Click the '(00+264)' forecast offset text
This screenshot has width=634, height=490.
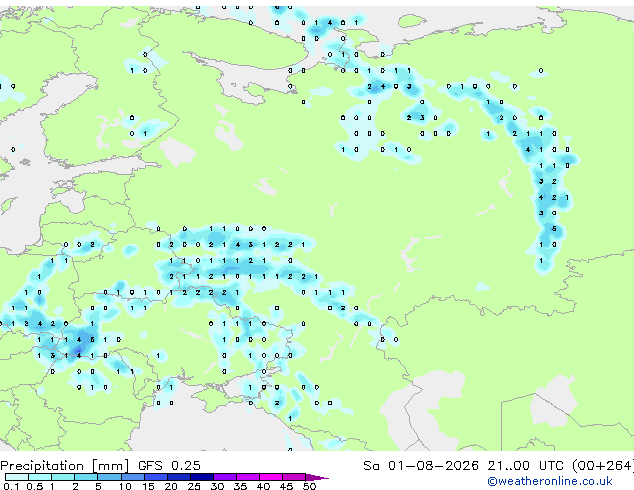point(603,466)
